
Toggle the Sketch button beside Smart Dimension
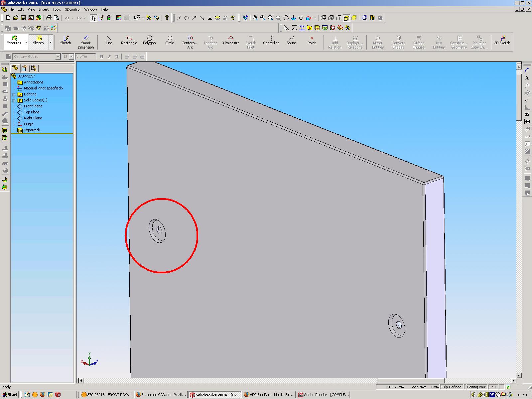66,41
